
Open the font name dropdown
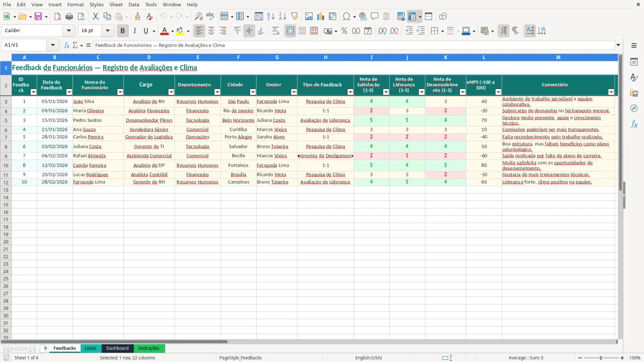[x=69, y=31]
